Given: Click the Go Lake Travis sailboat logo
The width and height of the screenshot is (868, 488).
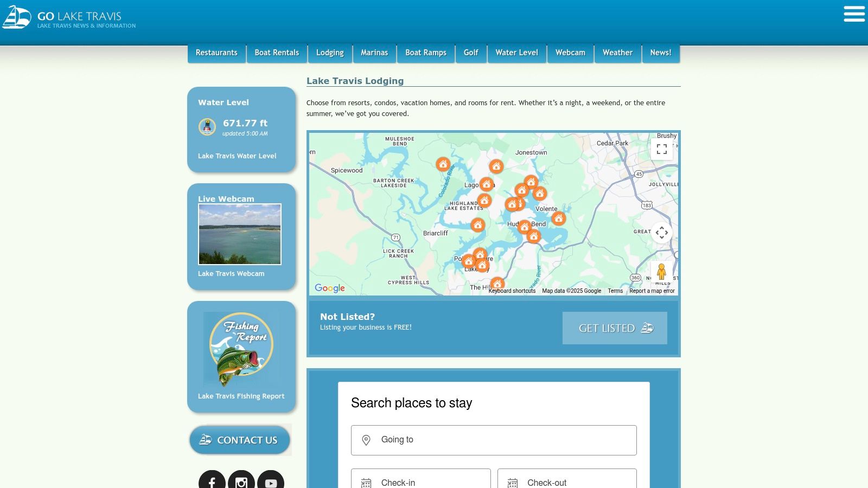Looking at the screenshot, I should pos(17,17).
